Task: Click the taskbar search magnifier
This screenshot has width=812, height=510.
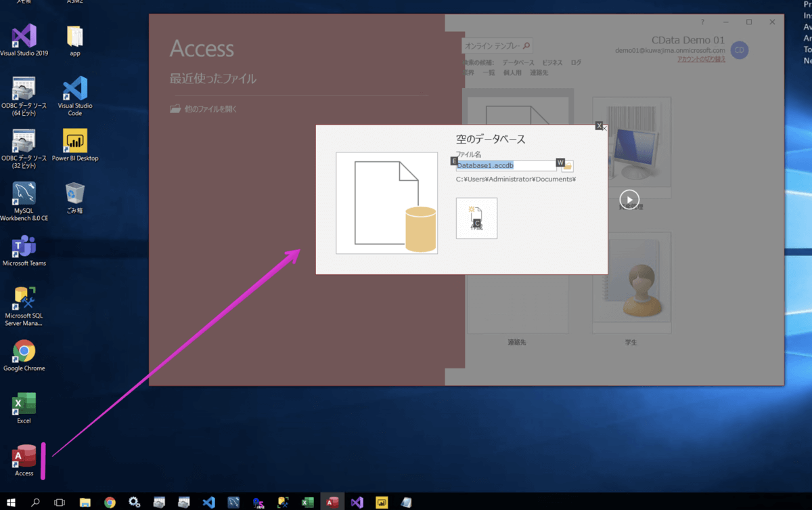Action: pos(35,503)
